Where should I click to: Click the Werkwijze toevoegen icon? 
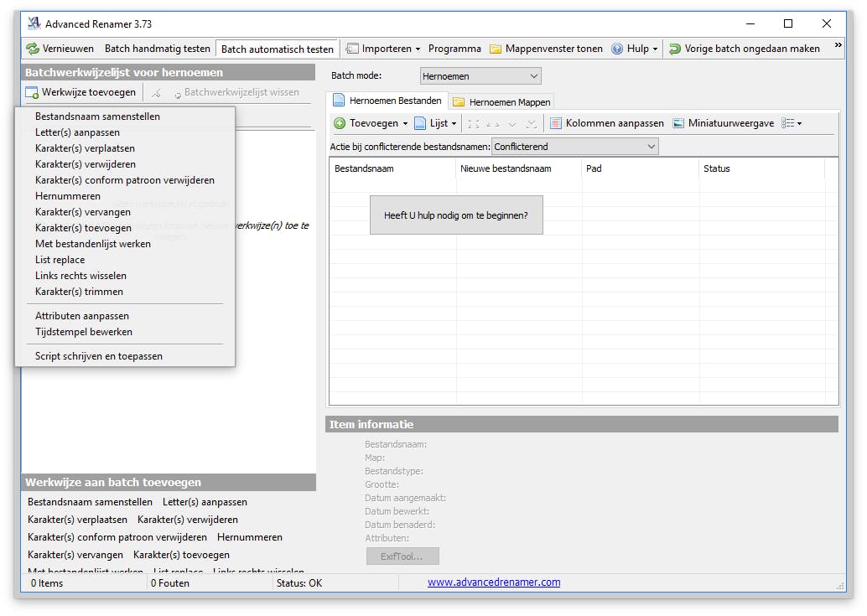[x=32, y=92]
